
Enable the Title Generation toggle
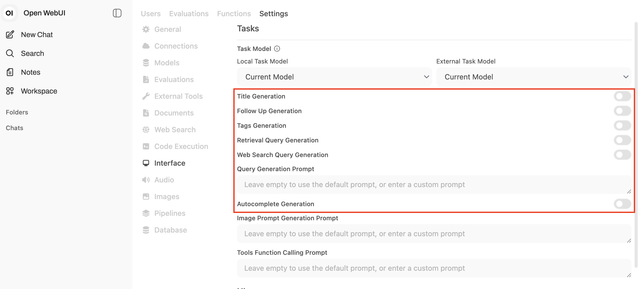622,96
